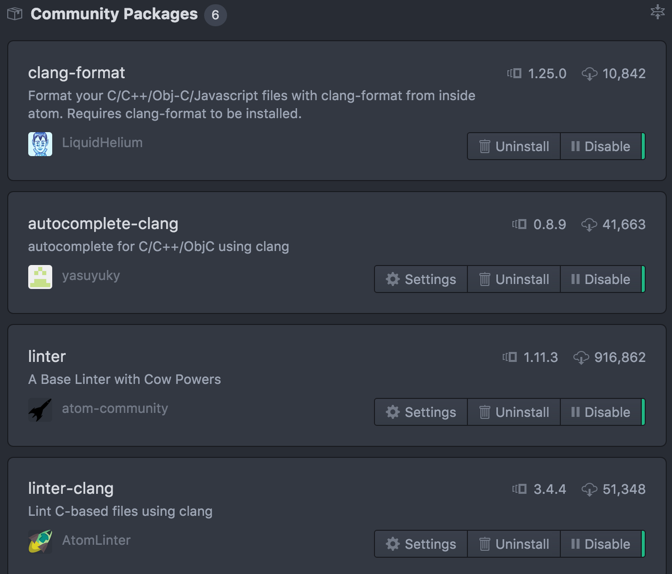Collapse the Community Packages heading
This screenshot has height=574, width=672.
[114, 14]
